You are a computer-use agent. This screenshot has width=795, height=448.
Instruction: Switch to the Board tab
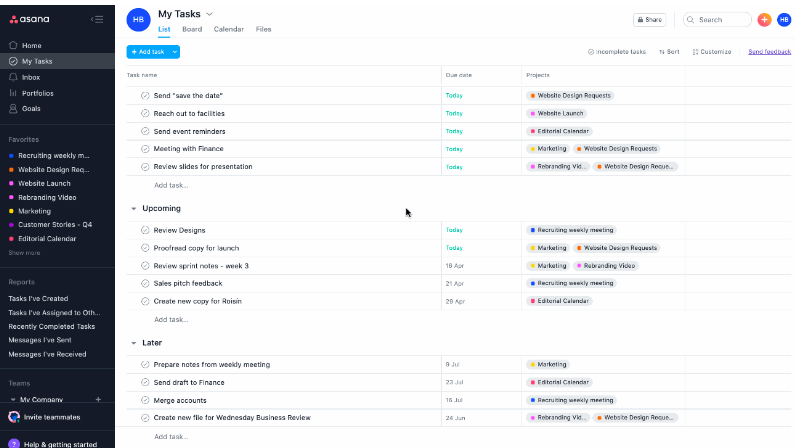(x=192, y=29)
